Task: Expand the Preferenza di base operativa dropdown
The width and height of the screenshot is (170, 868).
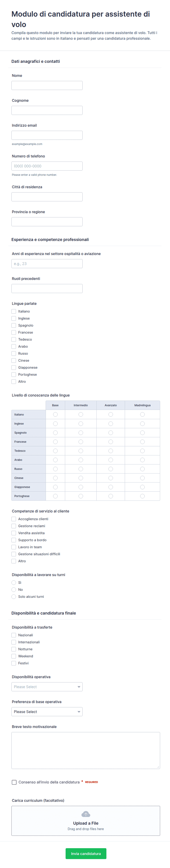Action: 47,711
